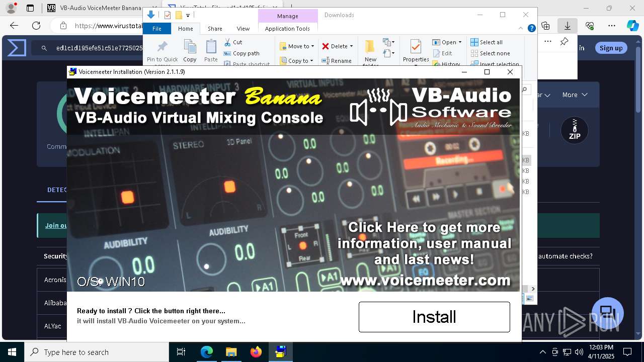This screenshot has width=644, height=362.
Task: Open VirusTotal chat bubble button
Action: click(x=608, y=313)
